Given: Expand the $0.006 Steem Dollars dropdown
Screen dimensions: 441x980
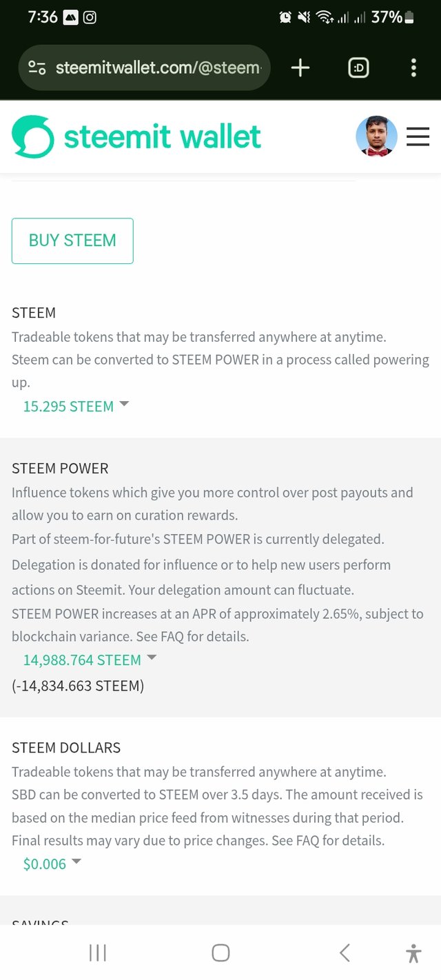Looking at the screenshot, I should 52,864.
